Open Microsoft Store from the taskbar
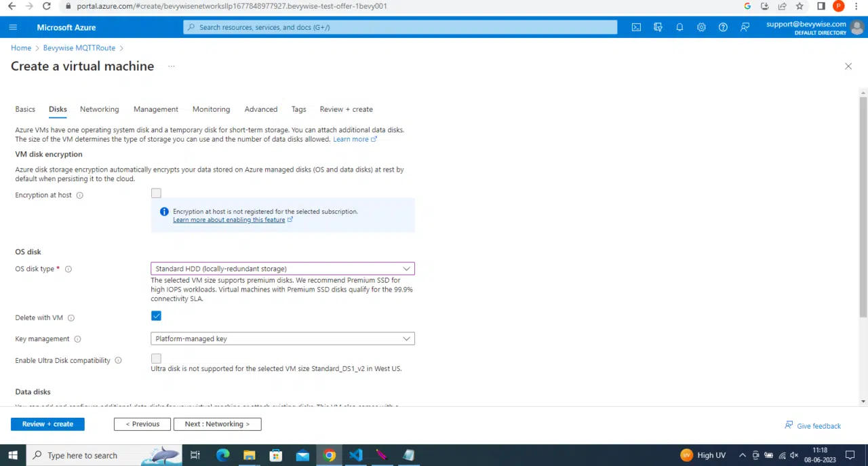 [276, 455]
